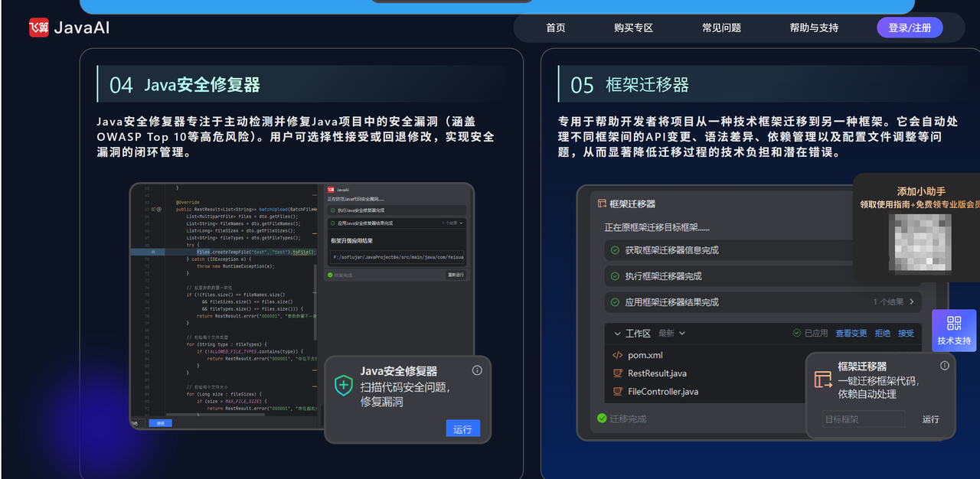Image resolution: width=980 pixels, height=479 pixels.
Task: Click the 添加小助手 heading text
Action: 921,191
